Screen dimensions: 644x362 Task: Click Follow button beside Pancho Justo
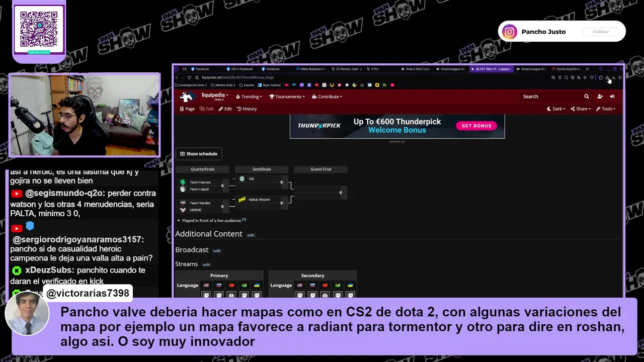(601, 32)
